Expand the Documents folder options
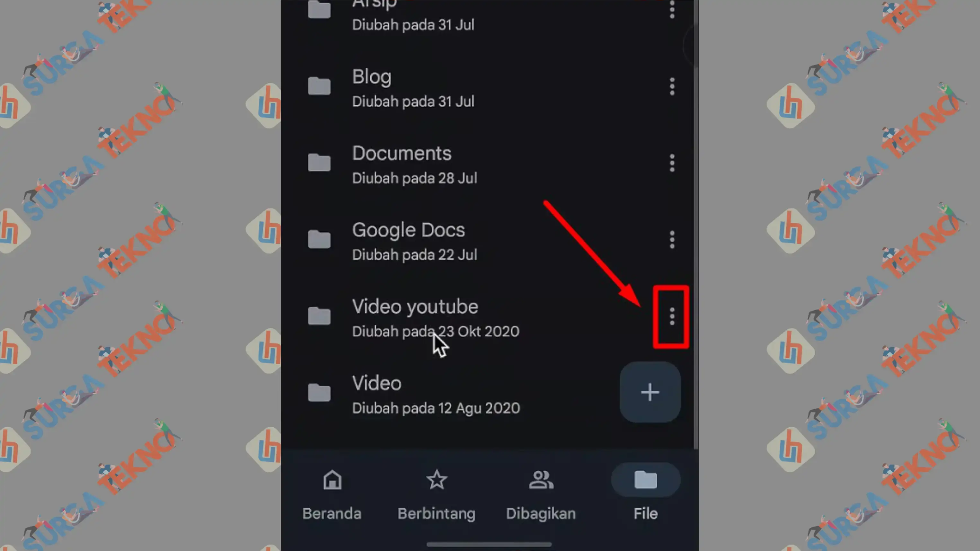 672,164
